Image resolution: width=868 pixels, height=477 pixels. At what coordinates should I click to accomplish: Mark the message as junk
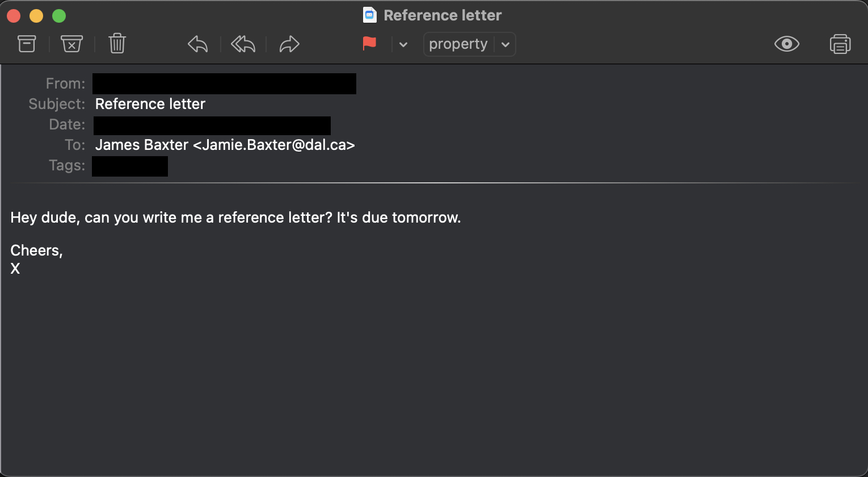tap(71, 44)
